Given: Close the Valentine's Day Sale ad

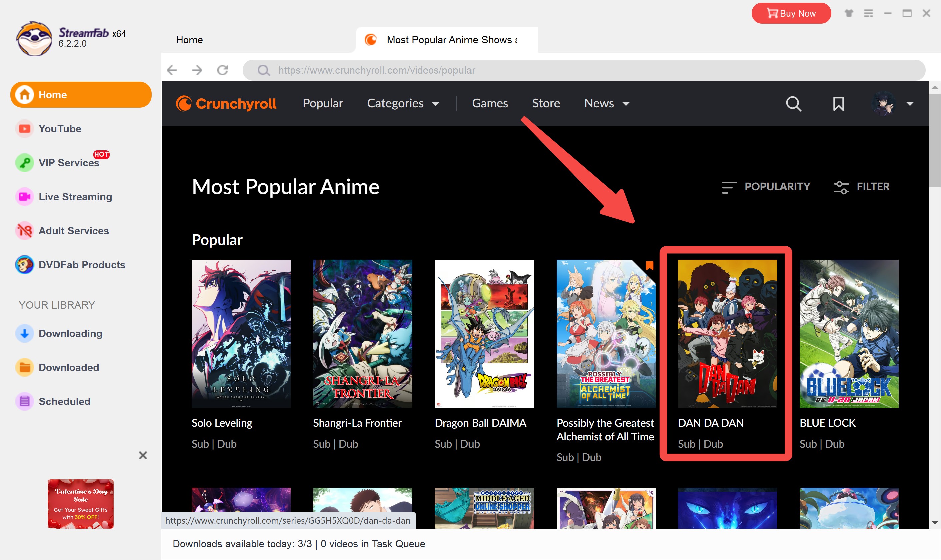Looking at the screenshot, I should click(x=143, y=455).
